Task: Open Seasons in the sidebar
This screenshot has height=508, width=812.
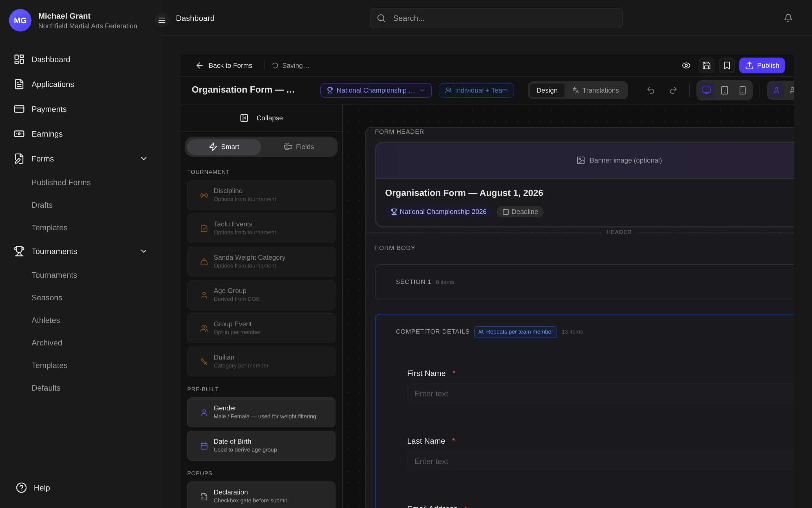Action: [x=47, y=298]
